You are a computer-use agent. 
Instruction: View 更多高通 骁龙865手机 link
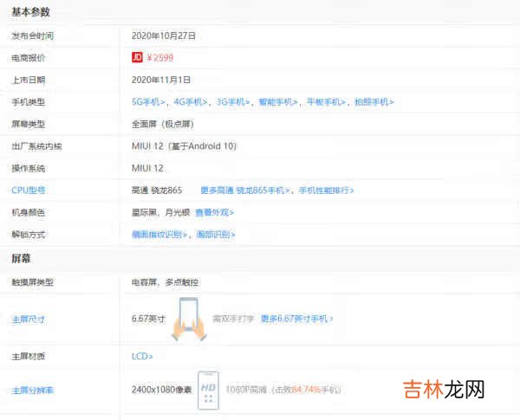point(245,190)
